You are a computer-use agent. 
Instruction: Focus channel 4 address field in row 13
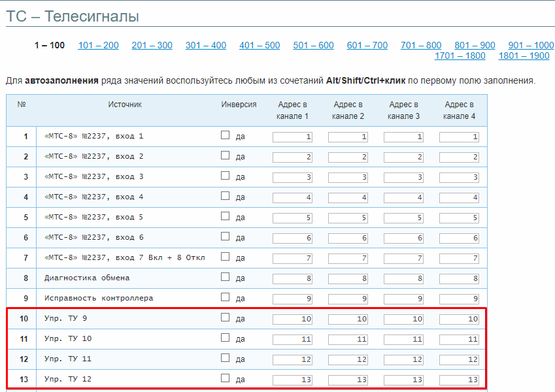click(459, 380)
